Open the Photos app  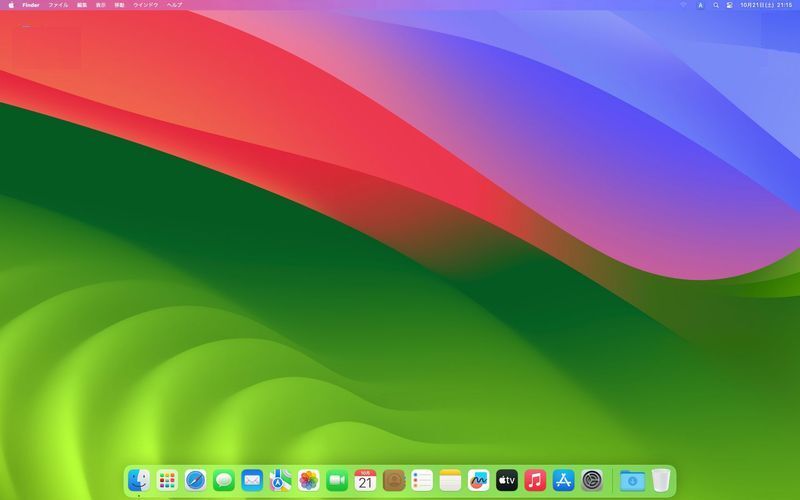[309, 481]
